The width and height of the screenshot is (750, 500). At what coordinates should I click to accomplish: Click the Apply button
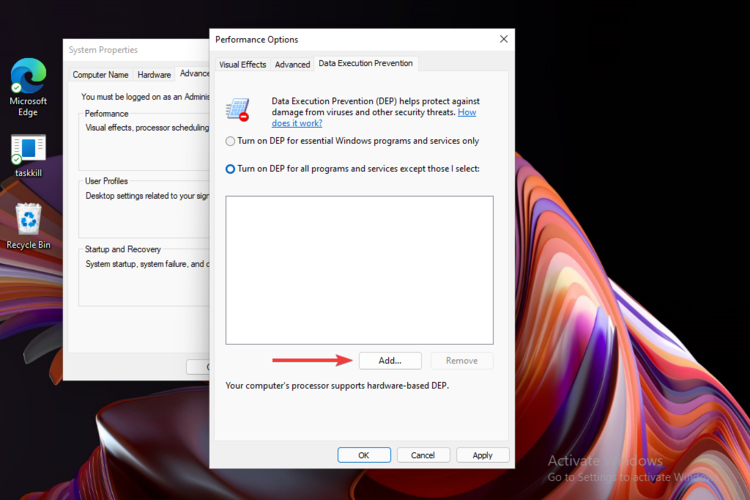point(482,455)
